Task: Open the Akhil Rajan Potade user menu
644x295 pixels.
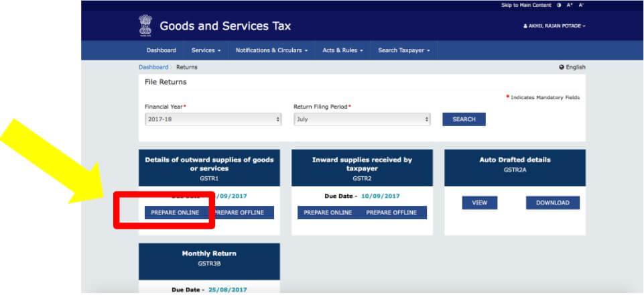Action: pyautogui.click(x=554, y=26)
